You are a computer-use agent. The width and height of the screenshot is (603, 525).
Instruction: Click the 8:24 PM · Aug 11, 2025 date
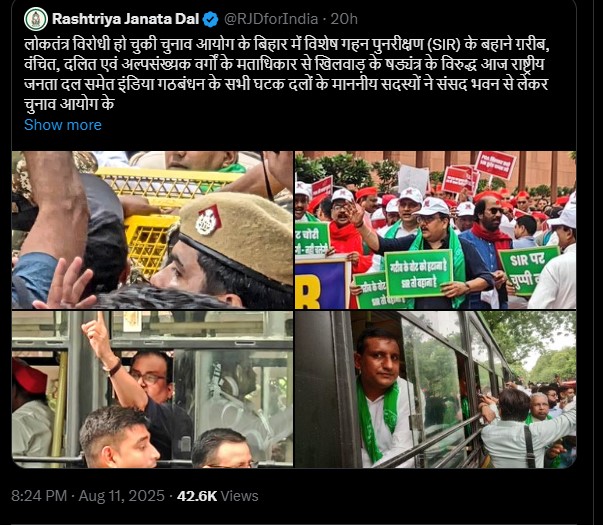point(88,496)
